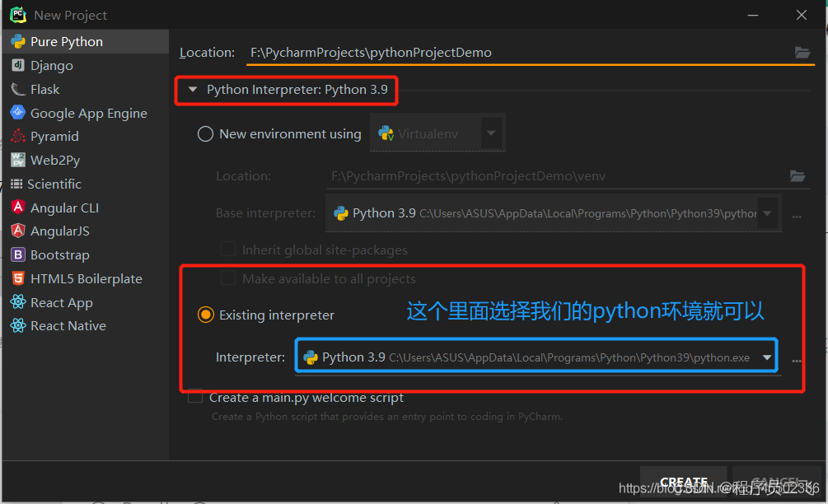Choose Scientific project type
Screen dimensions: 828x504
(x=86, y=184)
